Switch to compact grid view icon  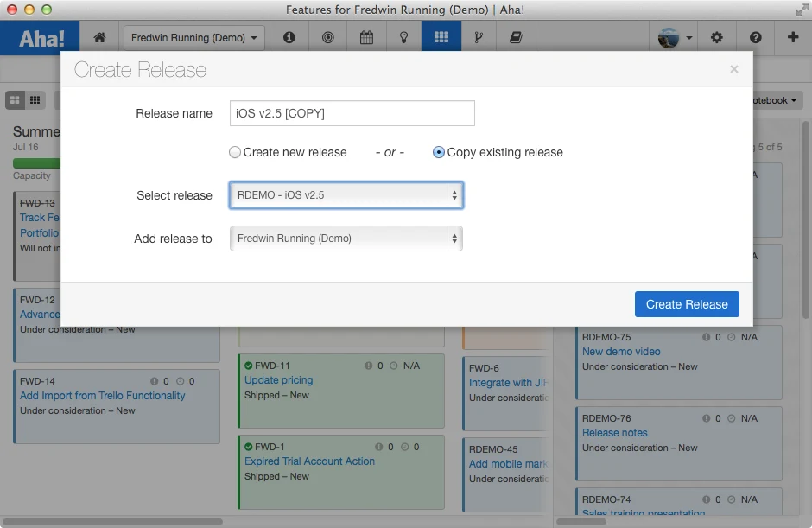[35, 100]
